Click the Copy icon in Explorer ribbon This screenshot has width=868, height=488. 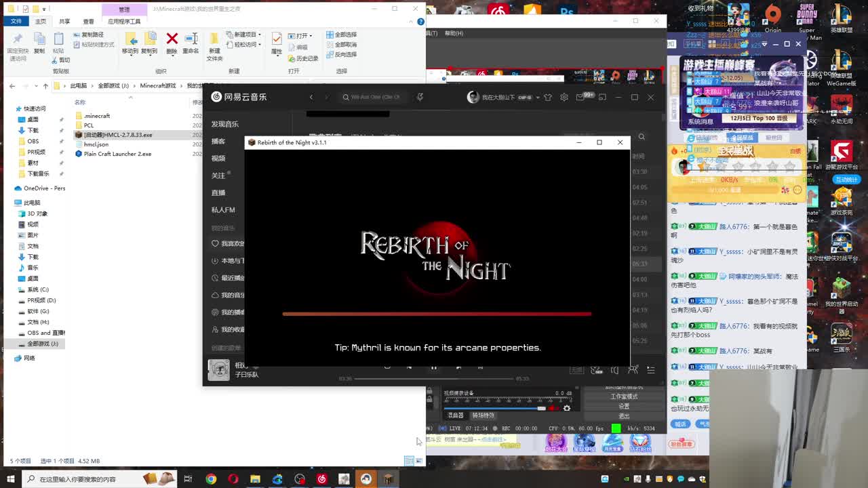(39, 39)
